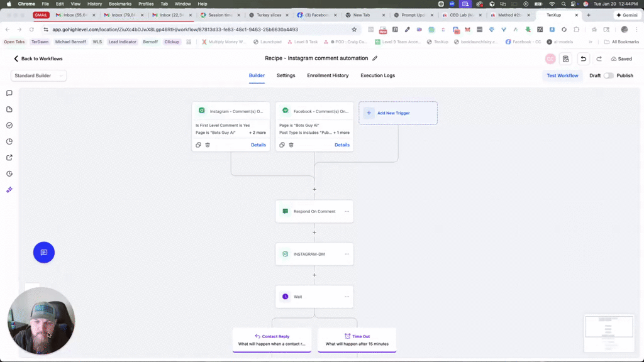Image resolution: width=644 pixels, height=362 pixels.
Task: Open the Standard Builder dropdown
Action: (x=38, y=75)
